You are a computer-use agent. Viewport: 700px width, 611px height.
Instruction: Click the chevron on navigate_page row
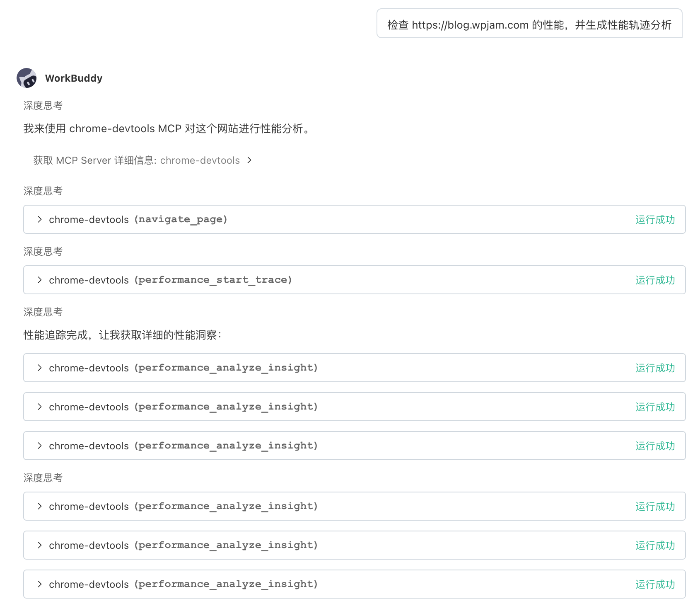click(x=40, y=220)
